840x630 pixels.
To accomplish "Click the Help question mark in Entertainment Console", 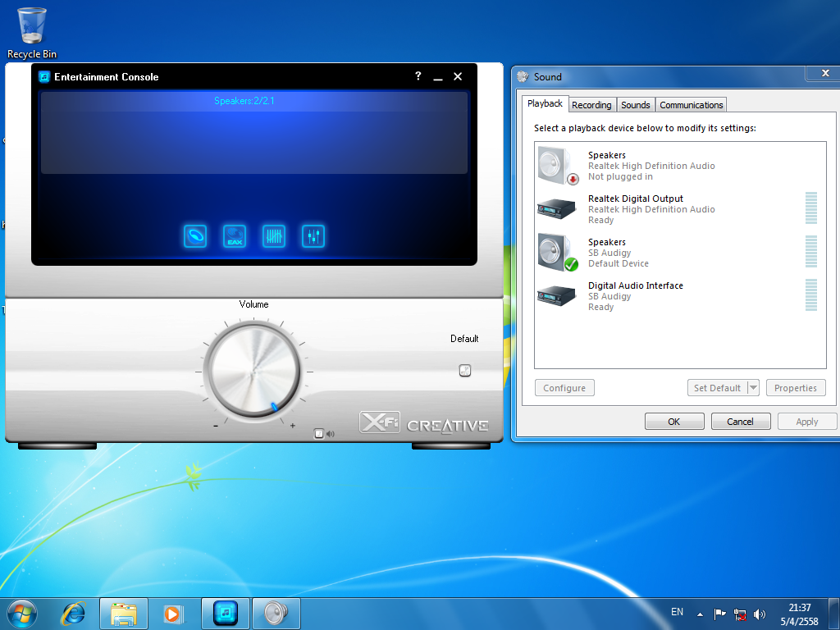I will coord(418,76).
